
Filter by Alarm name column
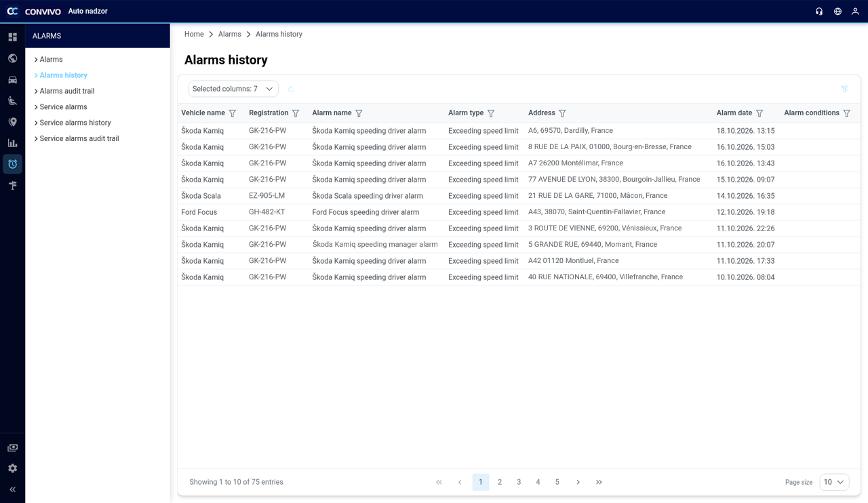click(x=359, y=113)
